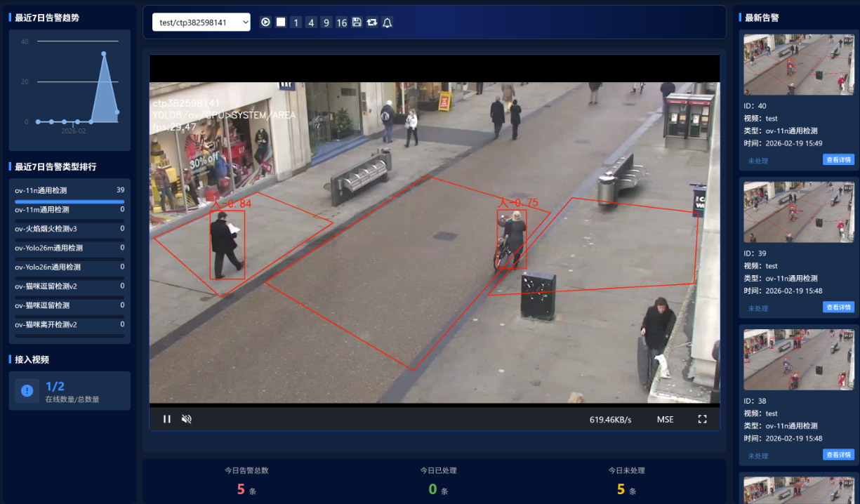
Task: Open thumbnail image of alarm ID 38
Action: 799,359
